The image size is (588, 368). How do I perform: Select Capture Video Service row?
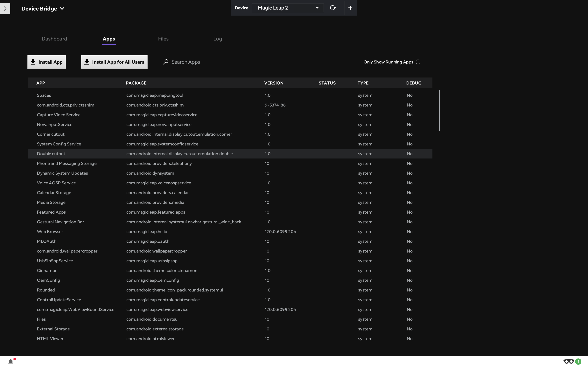pos(230,115)
